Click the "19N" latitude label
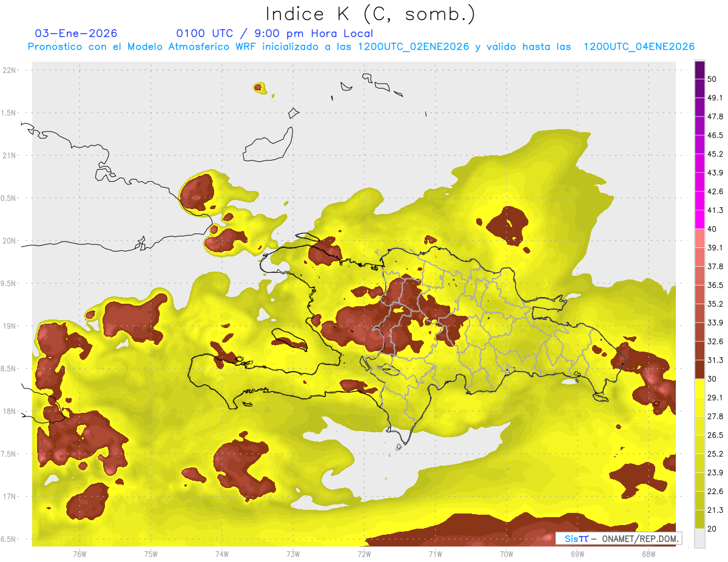Screen dimensions: 728x562 10,326
